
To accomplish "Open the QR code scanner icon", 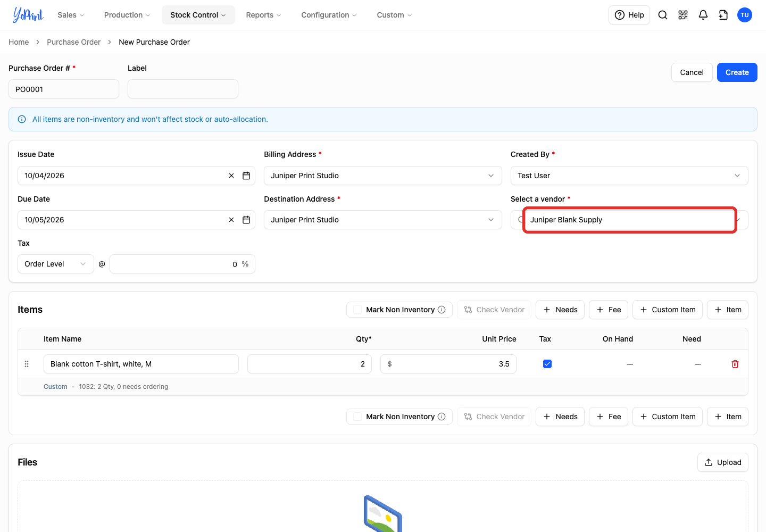I will click(x=683, y=15).
